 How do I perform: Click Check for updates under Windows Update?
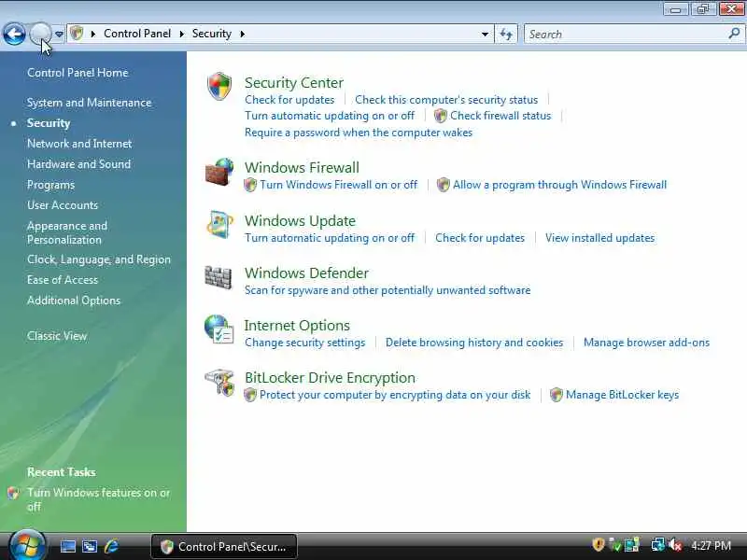coord(480,238)
